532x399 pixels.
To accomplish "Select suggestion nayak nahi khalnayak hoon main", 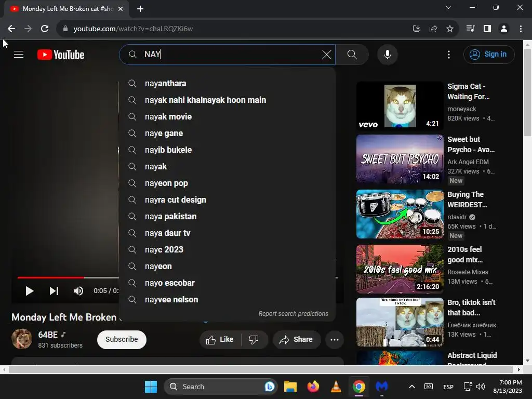I will tap(228, 100).
